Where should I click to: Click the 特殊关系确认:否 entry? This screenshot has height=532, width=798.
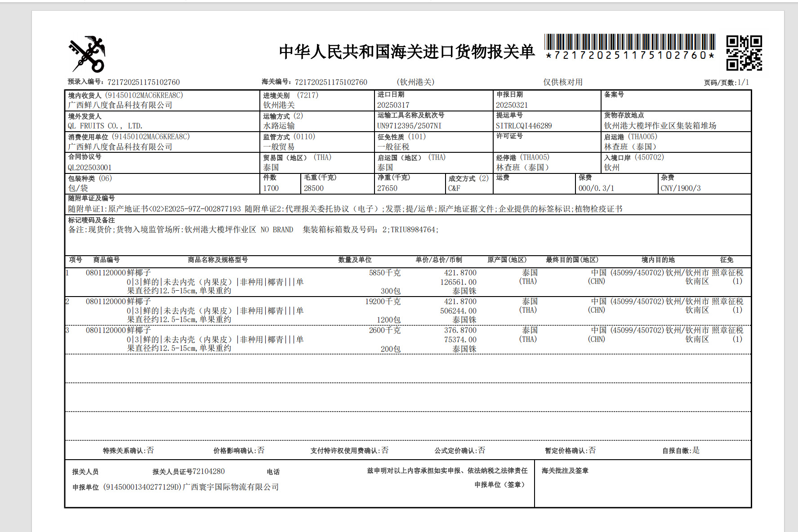point(128,450)
